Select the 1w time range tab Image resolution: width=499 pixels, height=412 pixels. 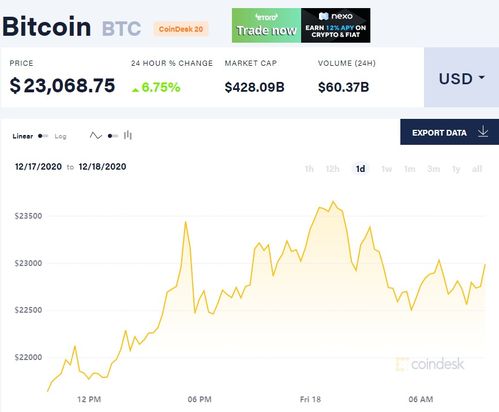pos(387,169)
